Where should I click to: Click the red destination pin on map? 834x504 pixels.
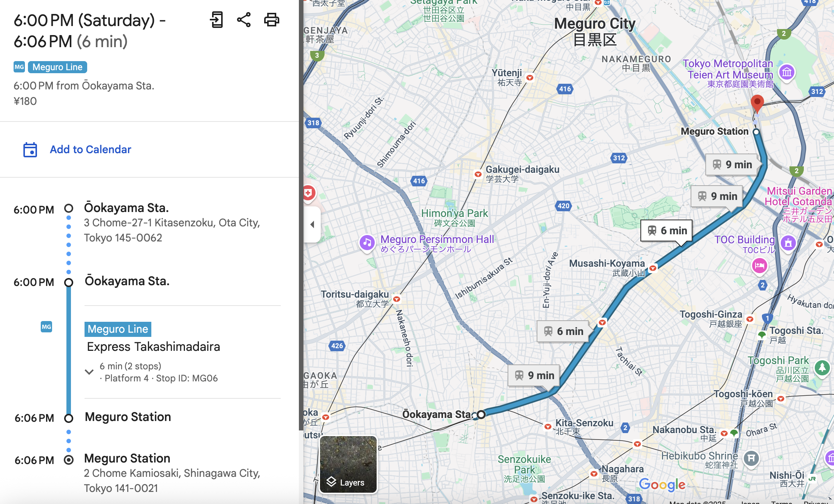coord(757,103)
